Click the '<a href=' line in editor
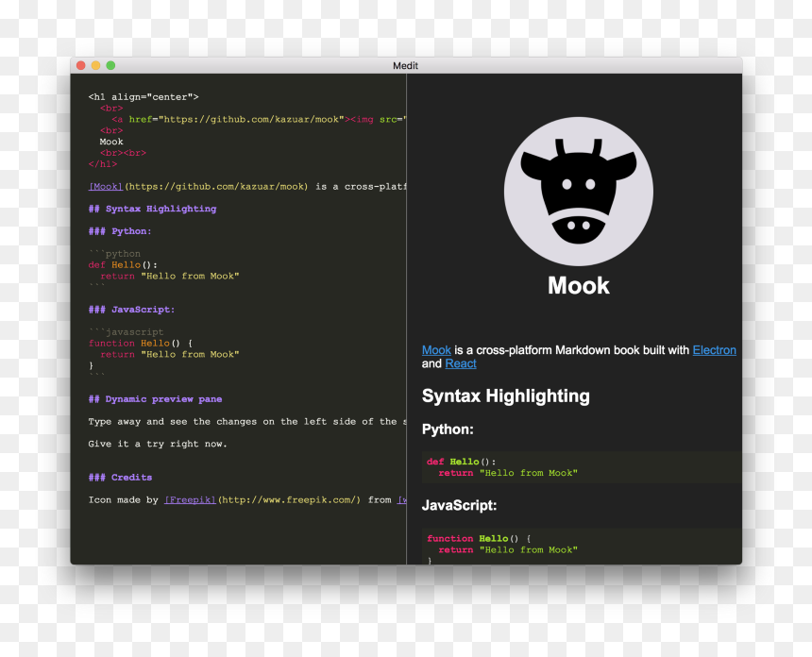This screenshot has width=812, height=657. coord(259,119)
